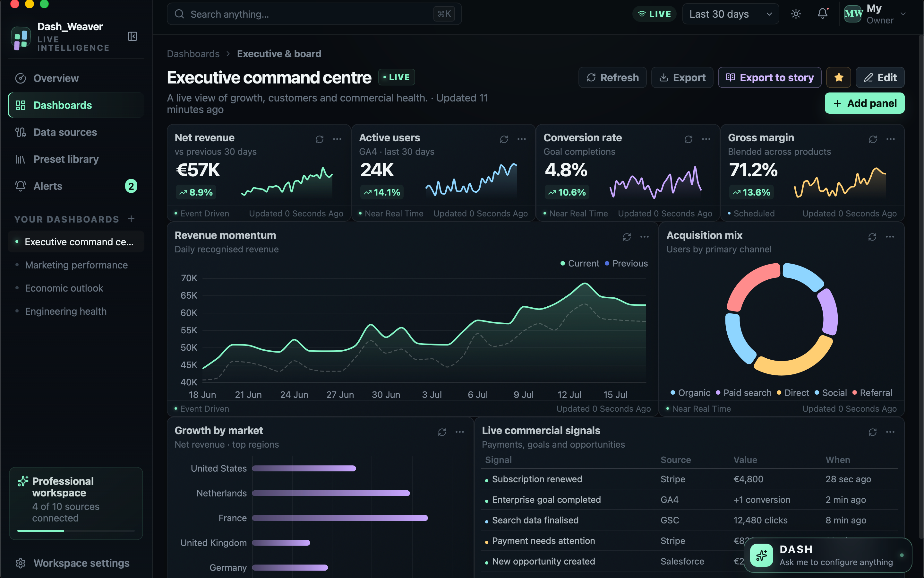Select Executive command centre dashboard in sidebar

point(76,241)
